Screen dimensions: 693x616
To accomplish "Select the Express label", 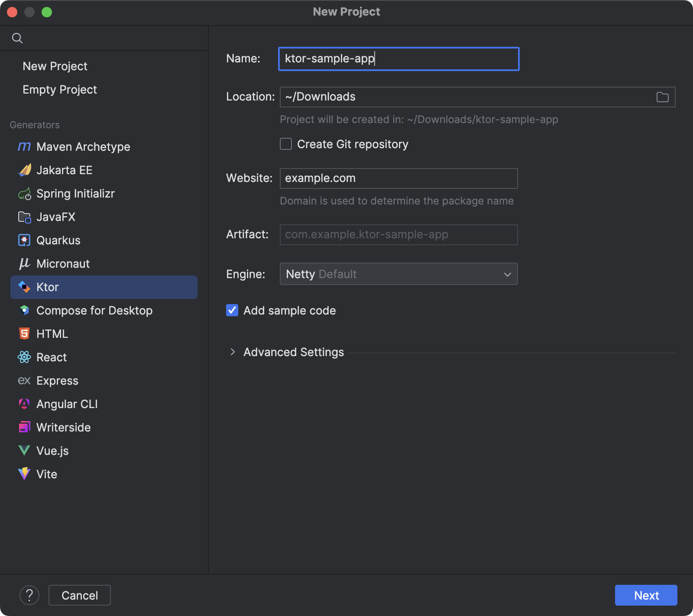I will click(x=58, y=381).
